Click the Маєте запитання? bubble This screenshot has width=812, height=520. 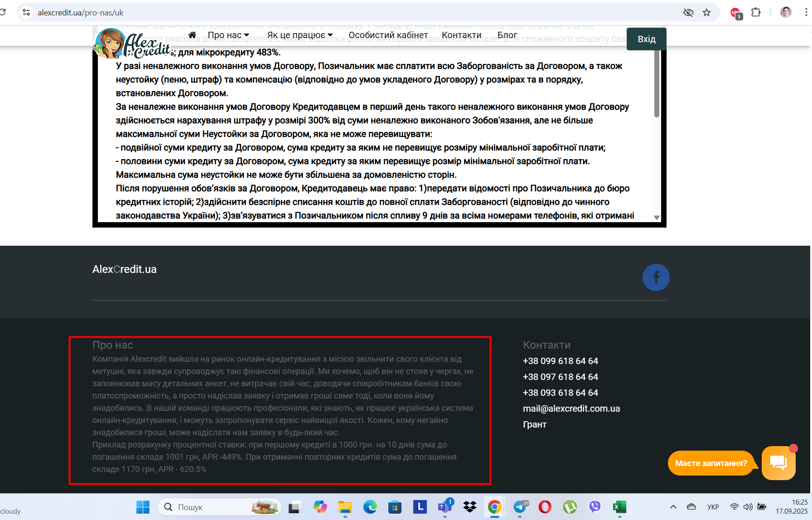(711, 463)
